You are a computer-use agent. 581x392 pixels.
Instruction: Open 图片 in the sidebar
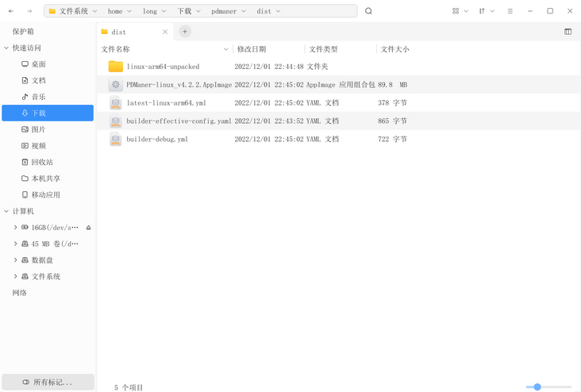point(48,129)
